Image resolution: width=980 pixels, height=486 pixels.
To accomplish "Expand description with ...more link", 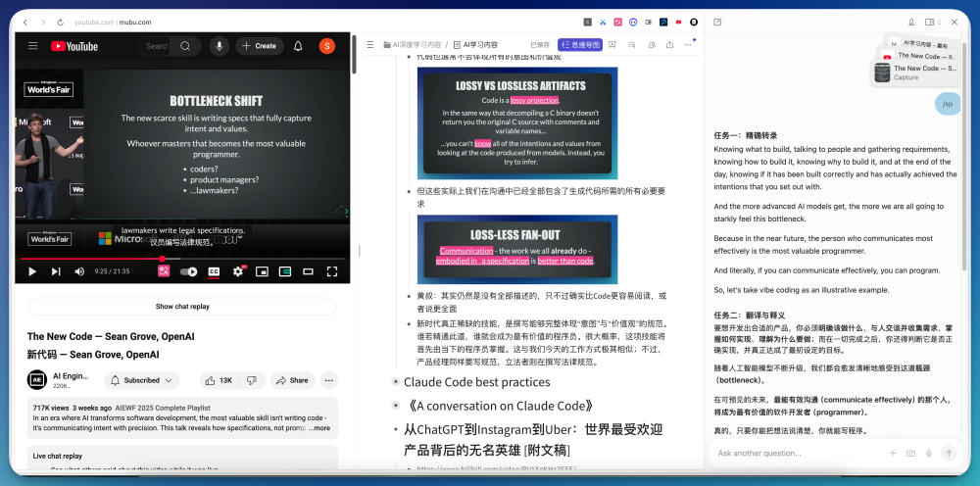I will [319, 428].
